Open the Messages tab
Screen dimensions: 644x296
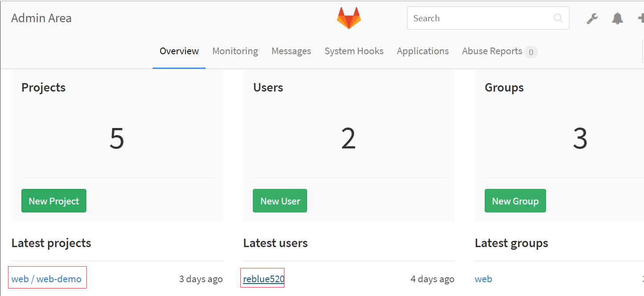[291, 51]
